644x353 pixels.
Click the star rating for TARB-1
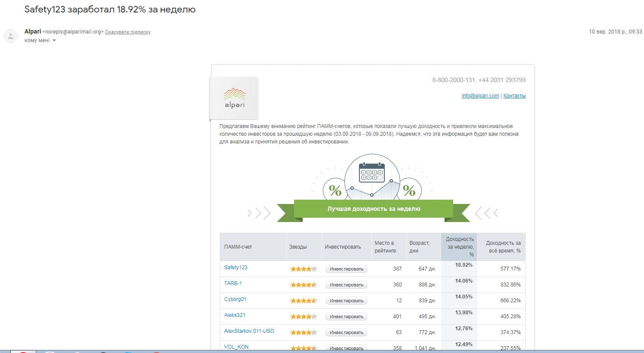(304, 285)
